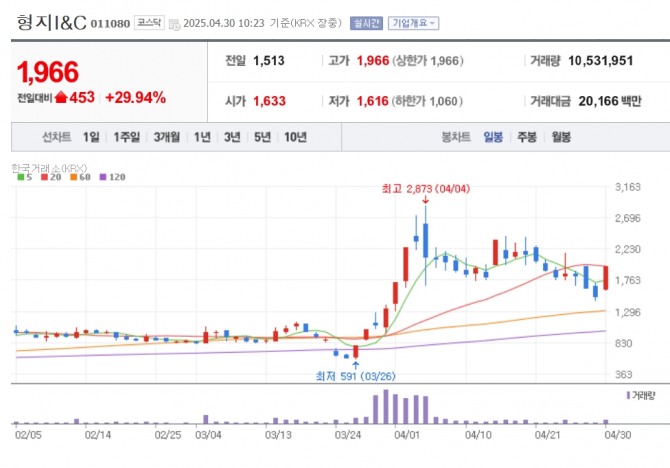Click the calendar icon beside the date
The image size is (670, 468).
coord(174,24)
